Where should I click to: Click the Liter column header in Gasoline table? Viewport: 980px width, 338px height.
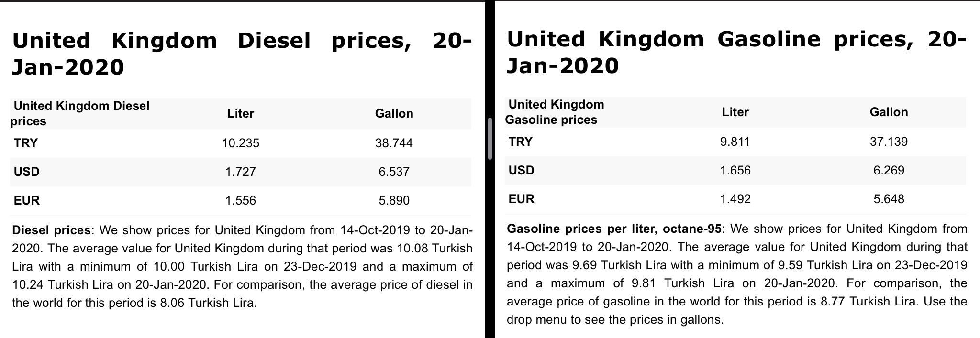pos(735,112)
